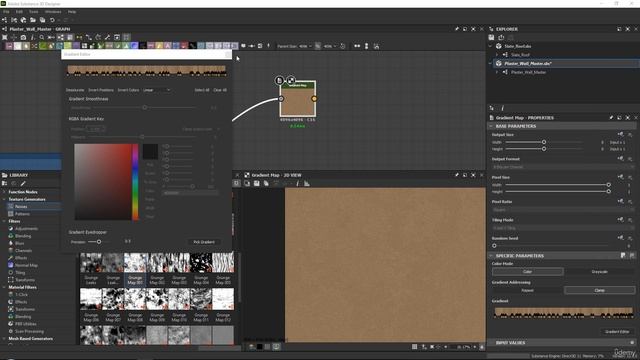
Task: Select Noises in Library tree
Action: pyautogui.click(x=21, y=207)
